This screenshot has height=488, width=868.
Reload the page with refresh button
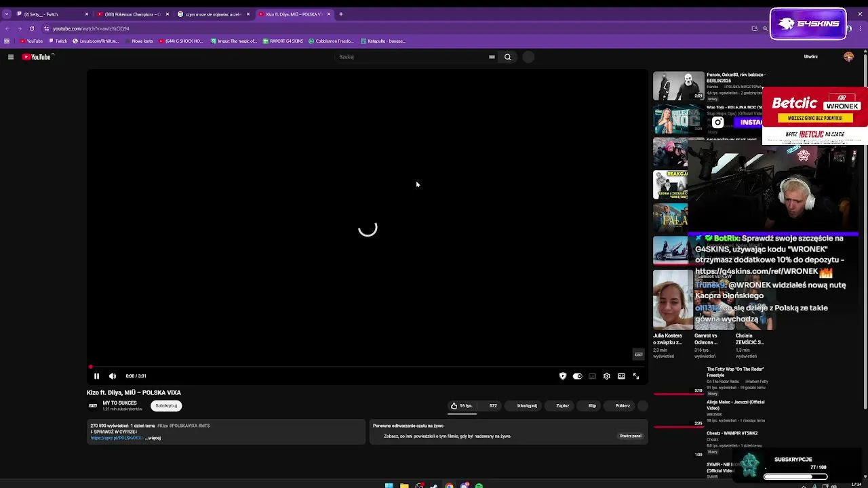(31, 28)
